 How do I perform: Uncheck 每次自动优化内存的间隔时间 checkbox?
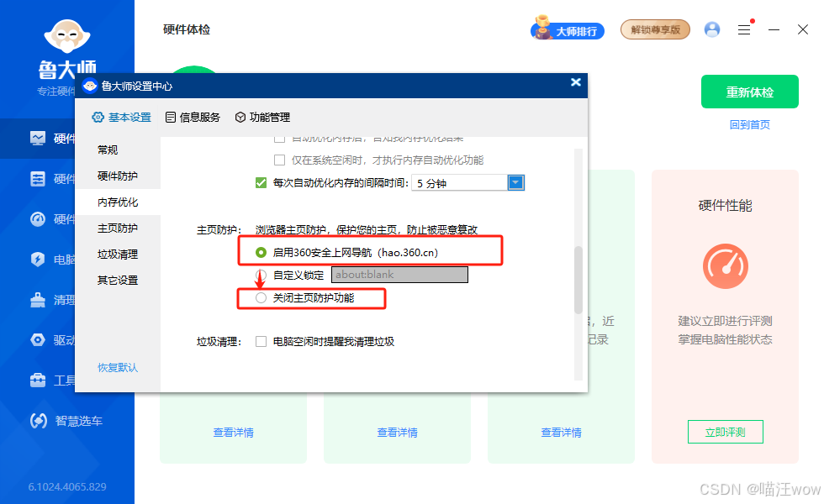point(261,183)
